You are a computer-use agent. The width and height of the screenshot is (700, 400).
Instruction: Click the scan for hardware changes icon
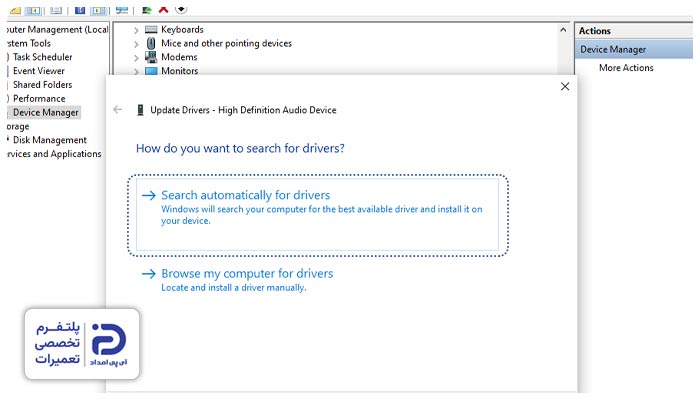click(122, 10)
